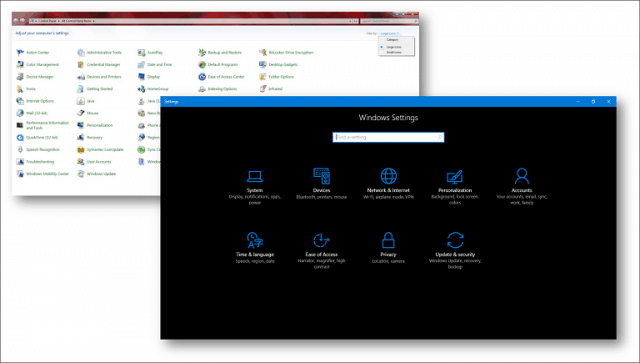
Task: Open Internet Options in Control Panel
Action: pos(35,101)
